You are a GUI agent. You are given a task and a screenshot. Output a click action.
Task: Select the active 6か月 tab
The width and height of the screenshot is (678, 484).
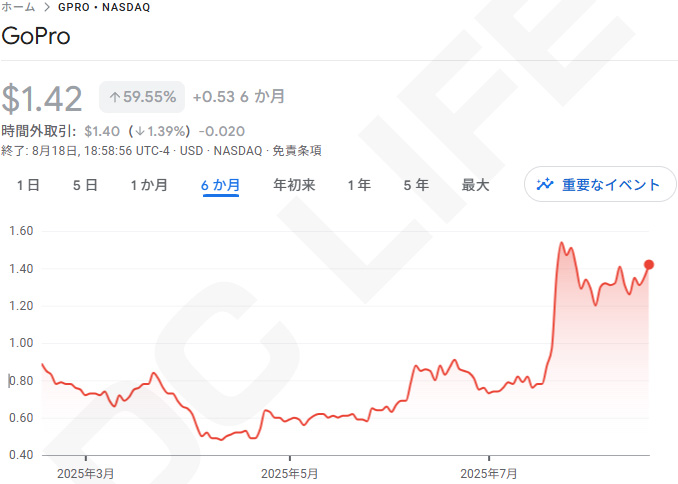point(221,185)
